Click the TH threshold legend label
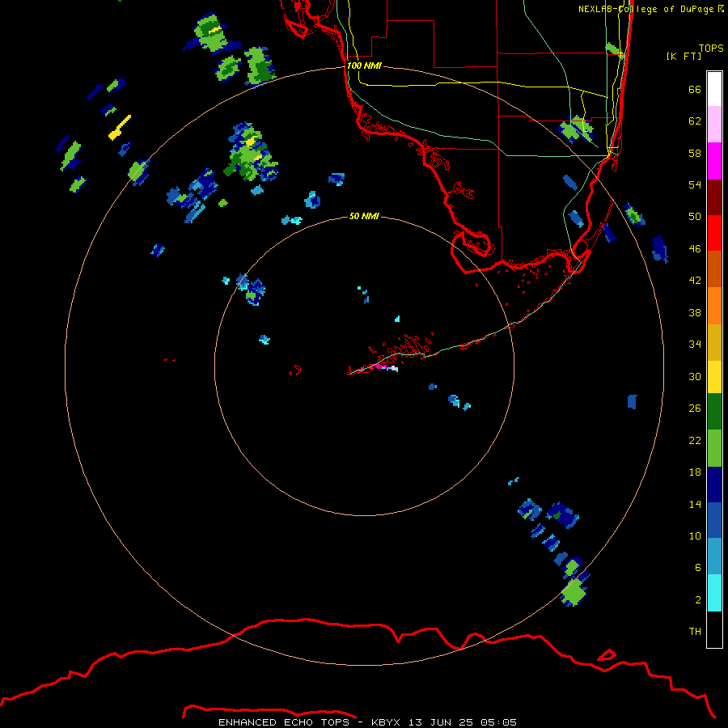 tap(695, 631)
